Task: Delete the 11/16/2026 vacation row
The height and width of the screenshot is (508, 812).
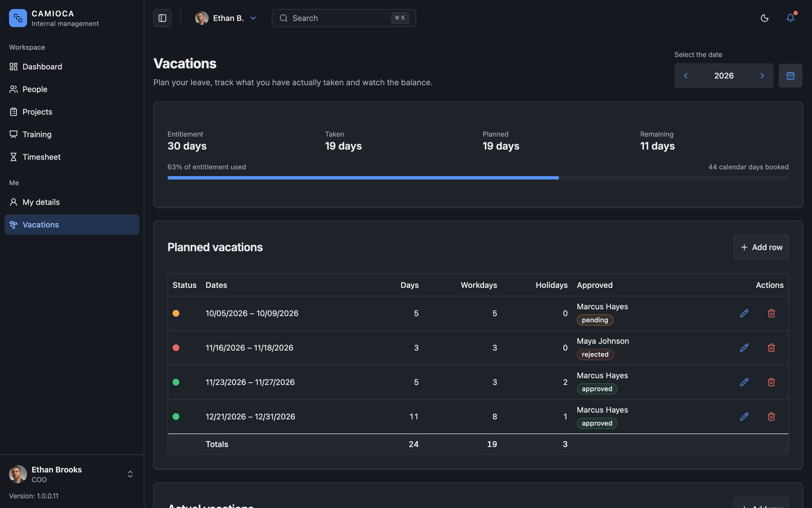Action: (x=771, y=348)
